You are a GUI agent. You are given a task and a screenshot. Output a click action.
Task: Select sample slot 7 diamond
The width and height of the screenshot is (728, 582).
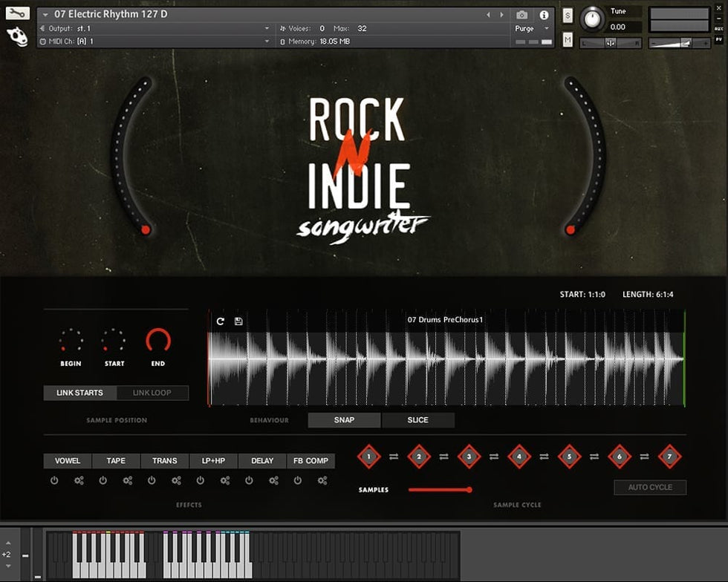coord(669,457)
